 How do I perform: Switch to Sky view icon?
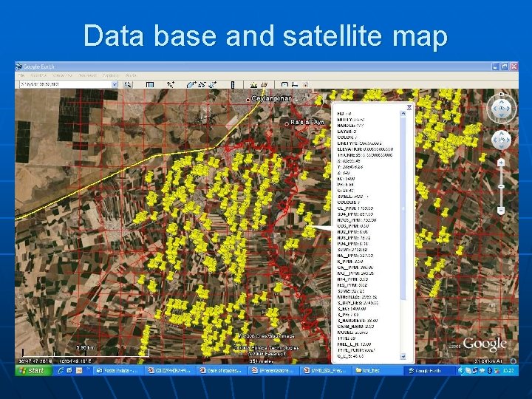click(264, 84)
